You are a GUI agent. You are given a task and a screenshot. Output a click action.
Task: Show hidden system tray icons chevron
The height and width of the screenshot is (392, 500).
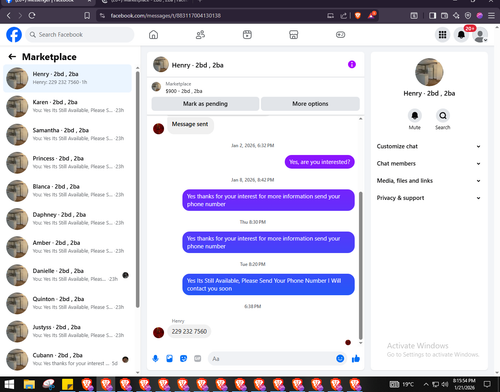[x=426, y=384]
